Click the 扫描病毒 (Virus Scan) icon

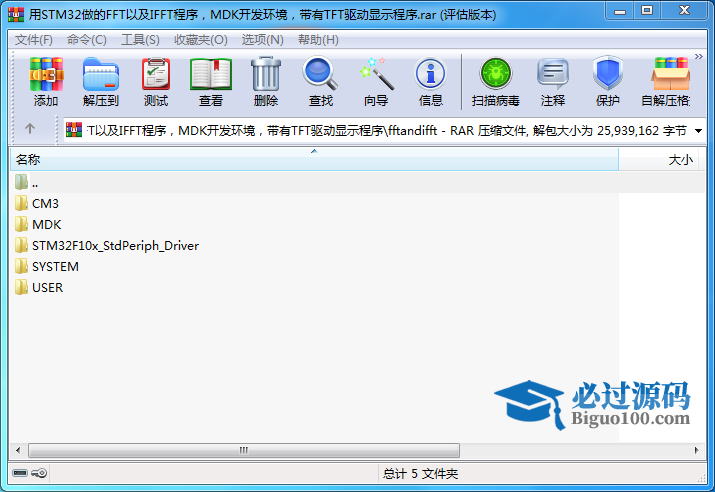[496, 74]
